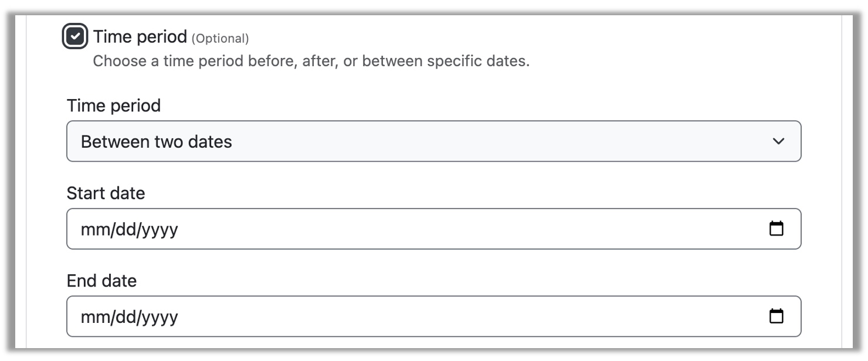Select the month segment in End date
The height and width of the screenshot is (361, 868).
[91, 317]
